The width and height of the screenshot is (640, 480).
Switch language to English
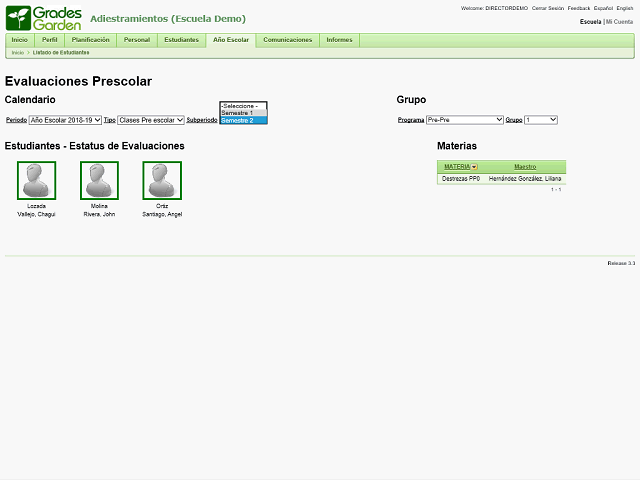pyautogui.click(x=625, y=8)
